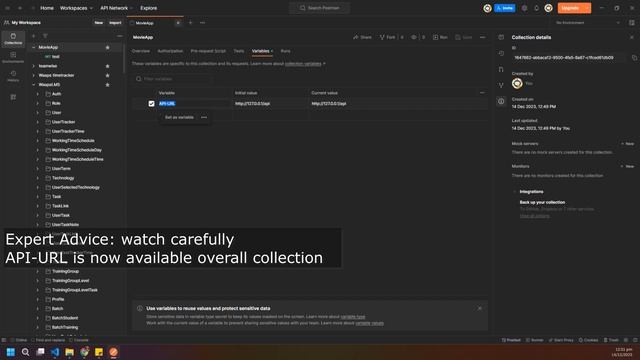Open Visual Studio Code from the taskbar
Viewport: 640px width, 360px height.
(x=55, y=352)
